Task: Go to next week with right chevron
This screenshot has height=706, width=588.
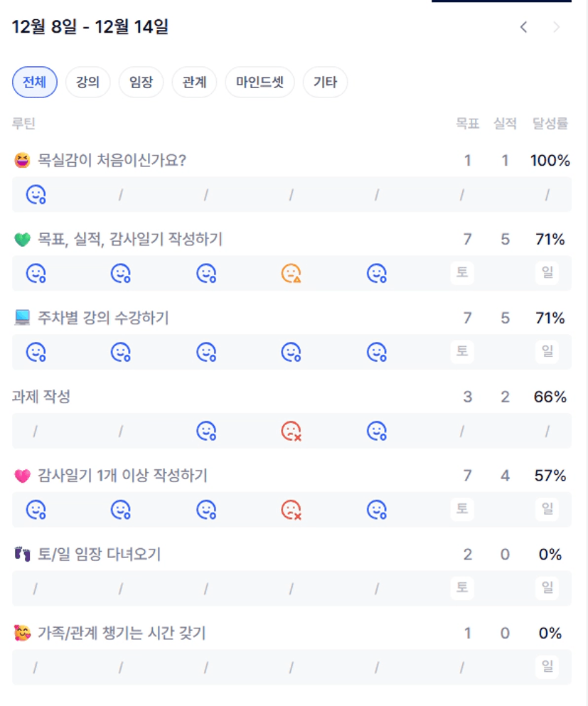Action: 557,28
